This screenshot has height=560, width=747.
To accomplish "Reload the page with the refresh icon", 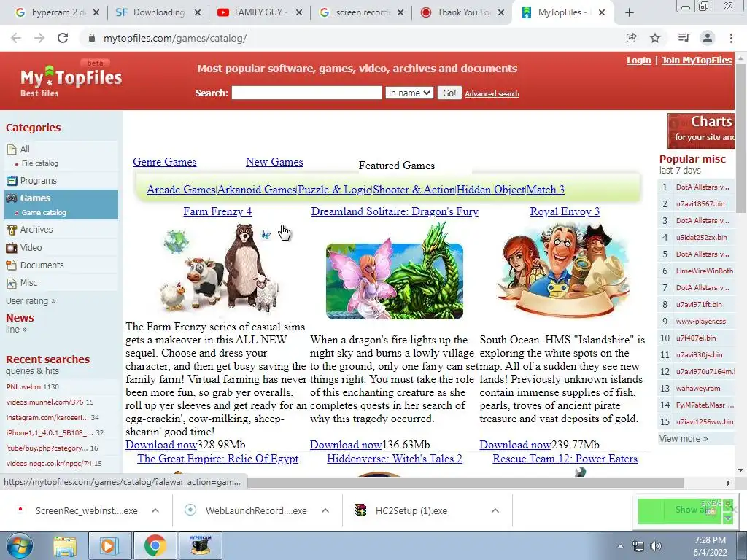I will coord(63,38).
